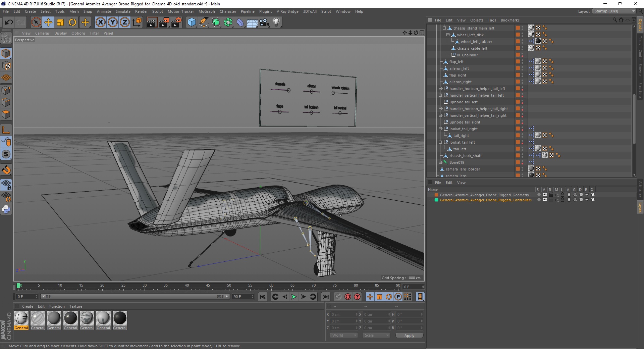Switch to Points mode in sidebar
Image resolution: width=644 pixels, height=349 pixels.
6,90
